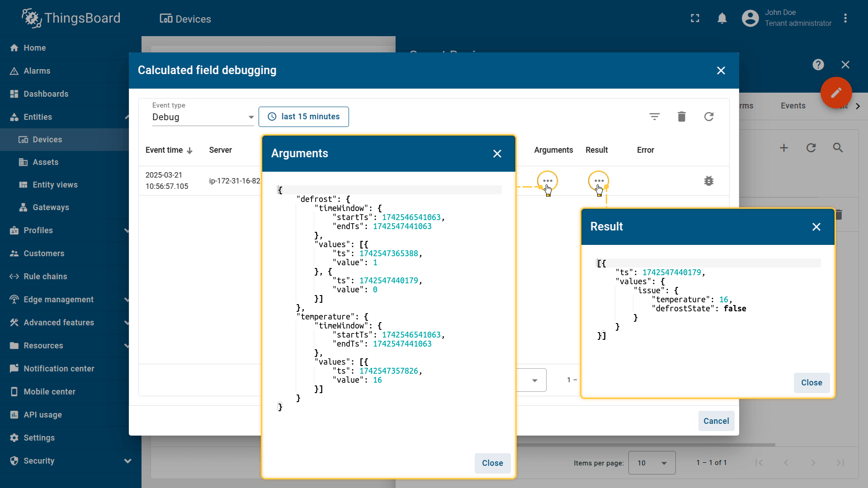The height and width of the screenshot is (488, 868).
Task: Click the bug debug icon in row
Action: 708,181
